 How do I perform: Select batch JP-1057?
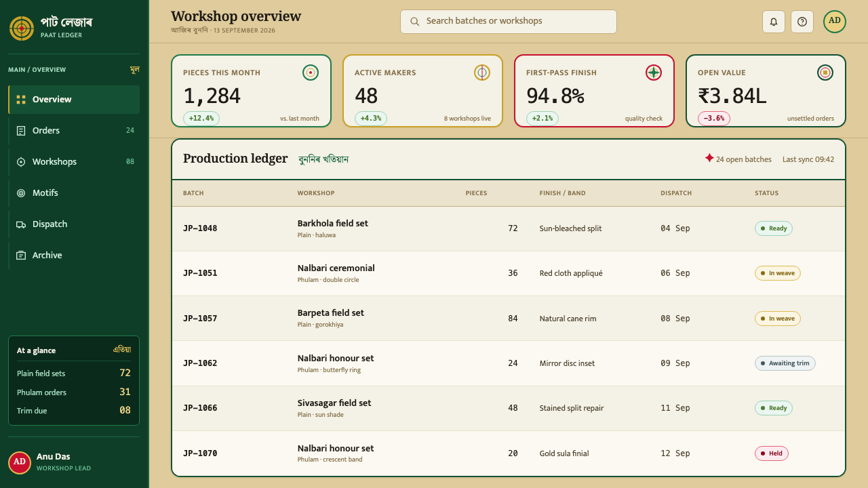click(x=200, y=319)
